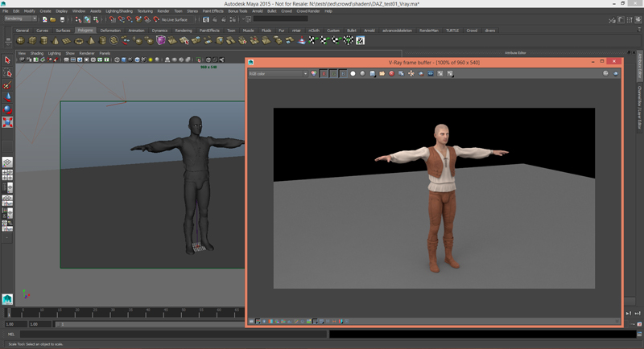Image resolution: width=644 pixels, height=349 pixels.
Task: Open the Rendering menu set dropdown
Action: pos(20,18)
